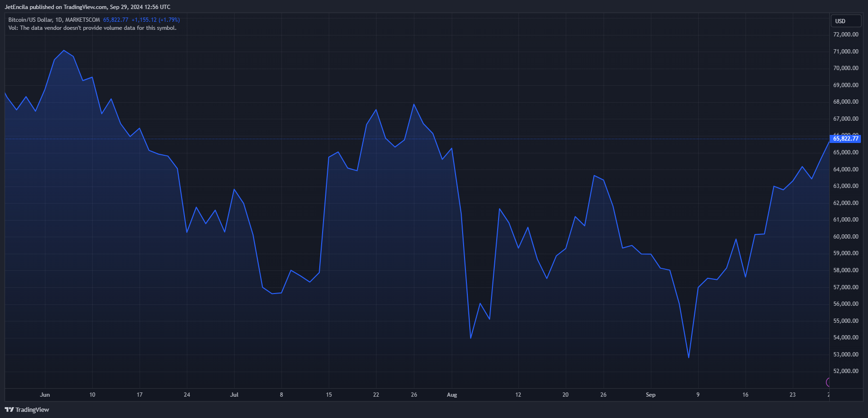Click the TradingView logo in bottom-left corner
868x418 pixels.
click(27, 409)
